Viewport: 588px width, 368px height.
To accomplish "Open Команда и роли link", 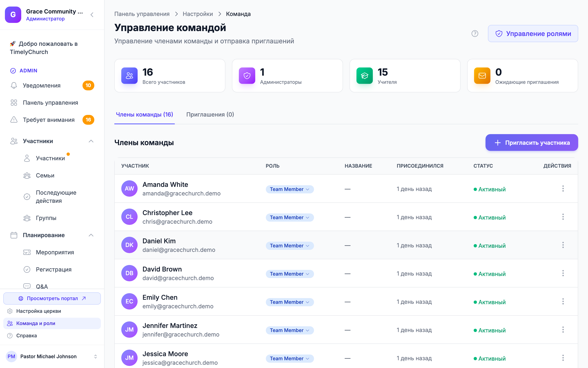I will [x=52, y=323].
